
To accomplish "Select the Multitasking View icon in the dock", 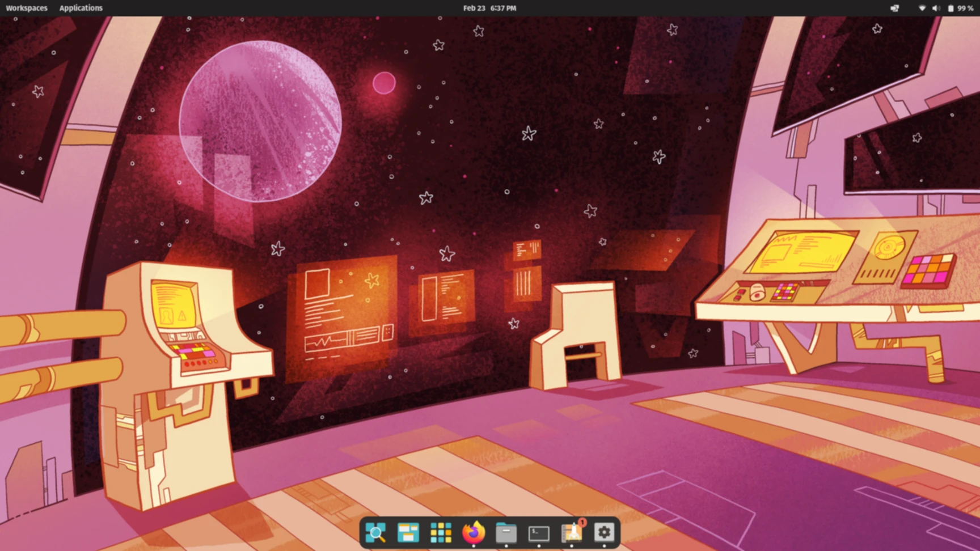I will 377,532.
